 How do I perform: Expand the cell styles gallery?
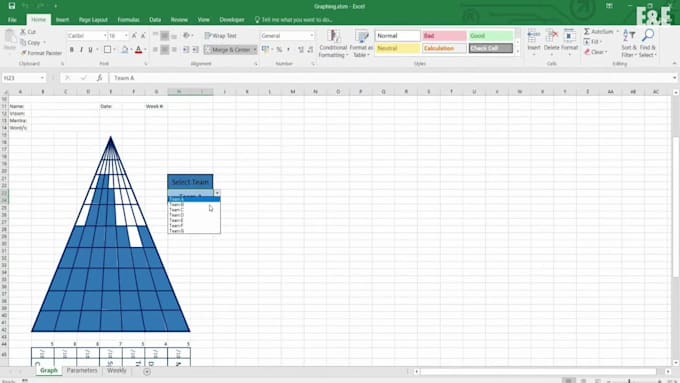point(517,52)
